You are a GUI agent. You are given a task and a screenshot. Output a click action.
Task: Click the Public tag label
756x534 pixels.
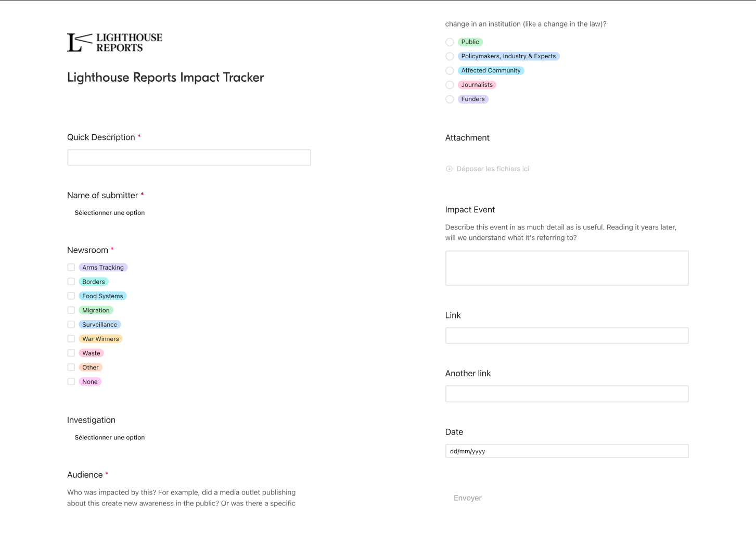coord(470,42)
